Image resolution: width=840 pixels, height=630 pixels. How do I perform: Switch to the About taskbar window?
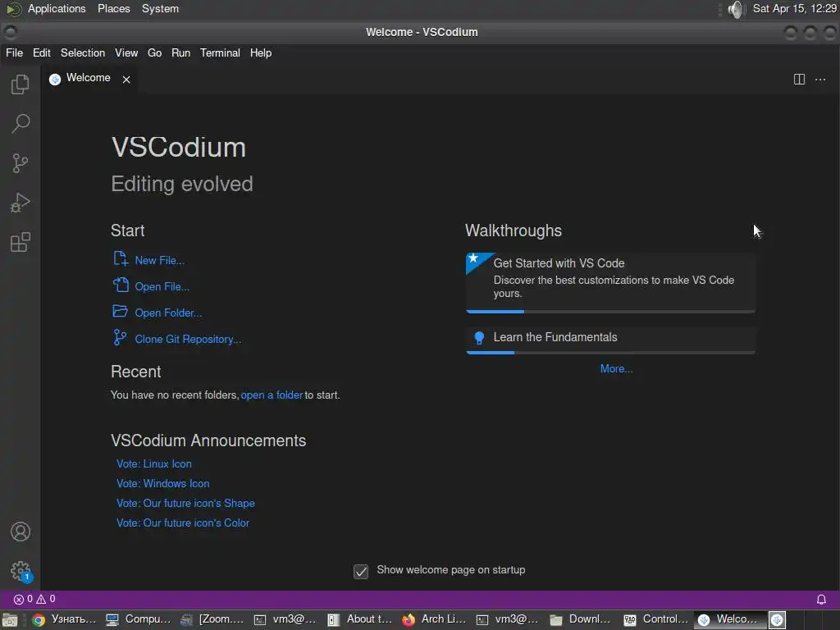point(360,619)
